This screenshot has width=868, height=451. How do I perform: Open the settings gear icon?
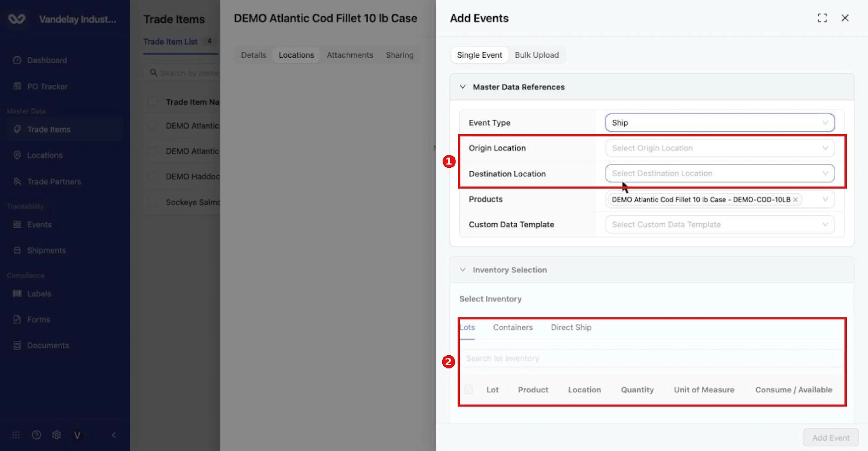57,435
